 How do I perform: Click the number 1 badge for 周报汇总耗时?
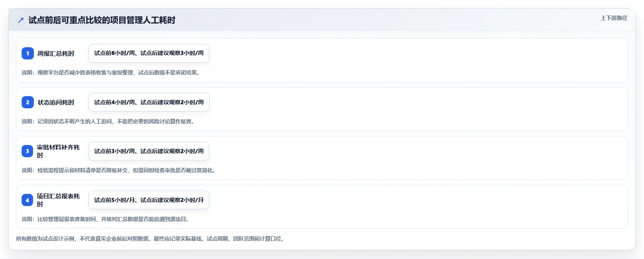point(28,53)
